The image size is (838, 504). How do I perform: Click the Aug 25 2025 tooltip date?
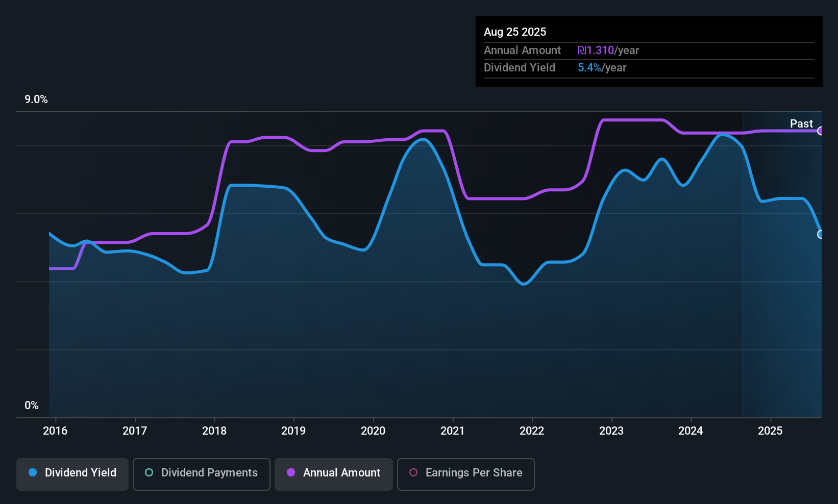[515, 32]
